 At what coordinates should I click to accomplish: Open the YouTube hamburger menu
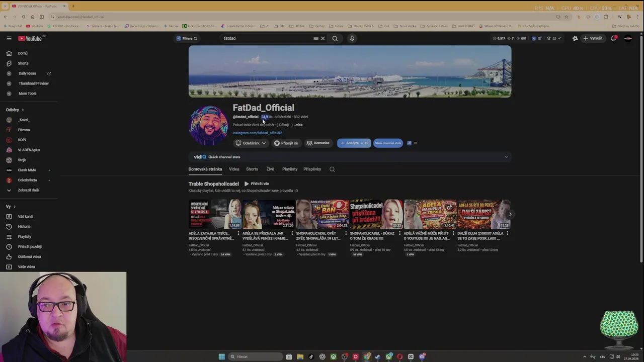click(9, 38)
